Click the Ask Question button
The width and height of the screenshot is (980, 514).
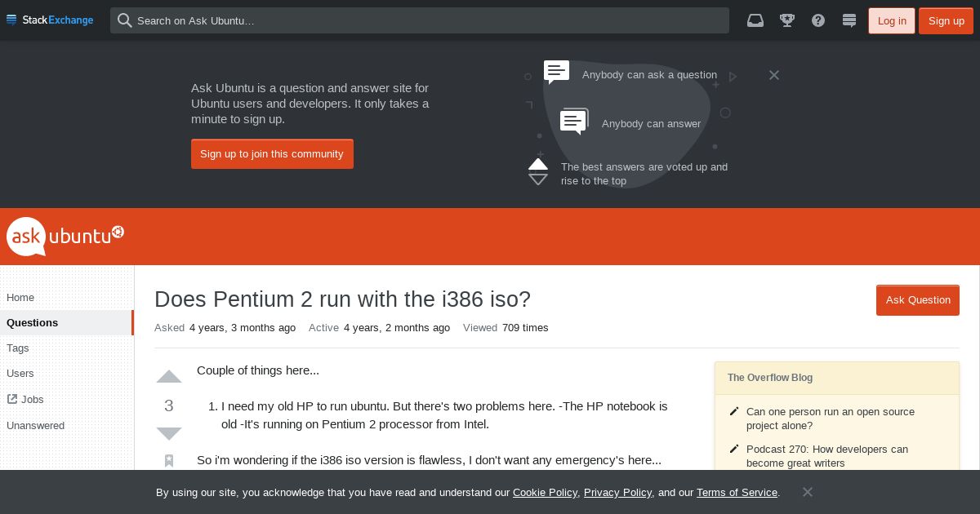918,299
